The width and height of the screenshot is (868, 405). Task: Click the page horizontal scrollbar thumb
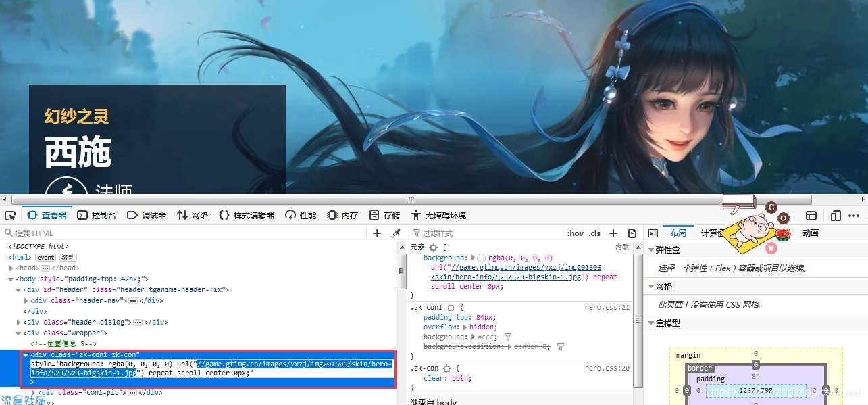410,199
